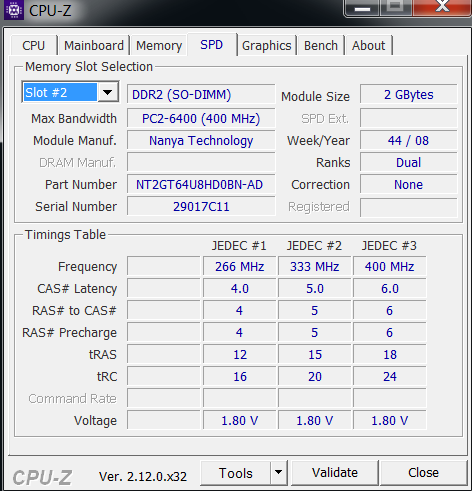Click the Validate button
Screen dimensions: 472x491
pyautogui.click(x=335, y=473)
